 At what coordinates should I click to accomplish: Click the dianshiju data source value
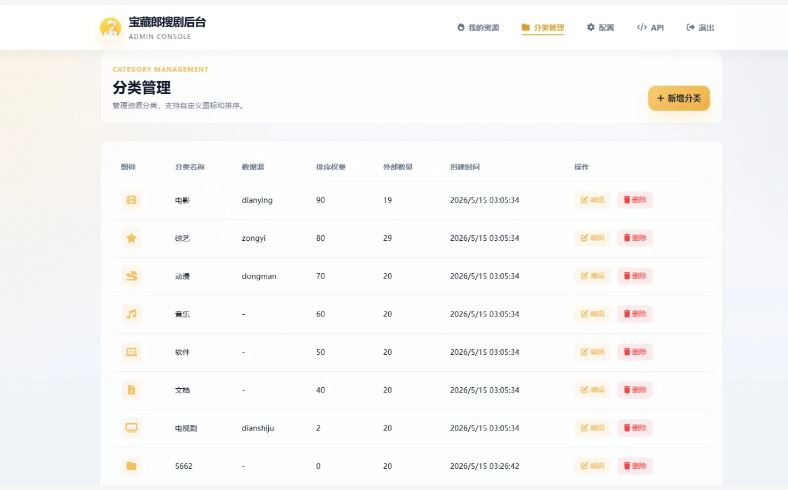(x=258, y=428)
